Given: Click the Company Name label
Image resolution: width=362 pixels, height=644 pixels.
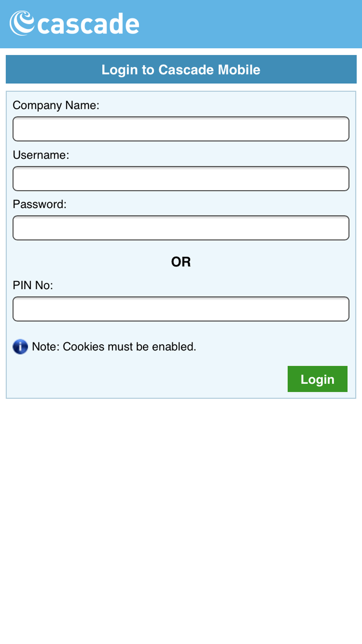Looking at the screenshot, I should pos(57,105).
